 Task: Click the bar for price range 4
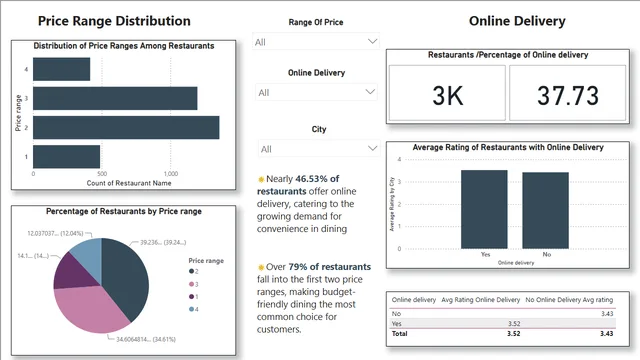(x=62, y=69)
